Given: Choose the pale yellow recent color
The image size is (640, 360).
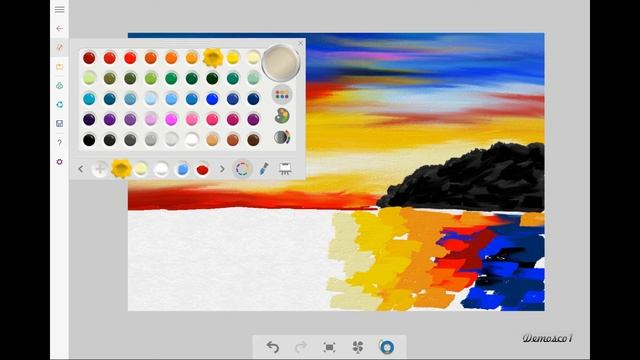Looking at the screenshot, I should (x=141, y=169).
